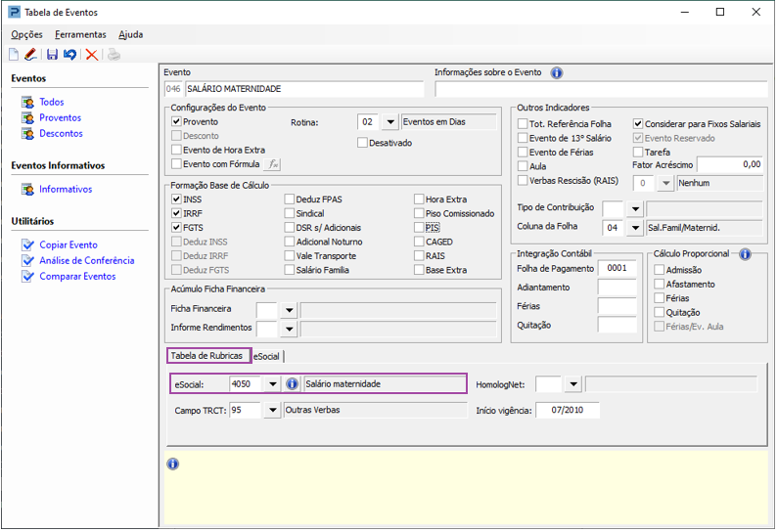Click the red X delete icon
778x532 pixels.
tap(91, 54)
